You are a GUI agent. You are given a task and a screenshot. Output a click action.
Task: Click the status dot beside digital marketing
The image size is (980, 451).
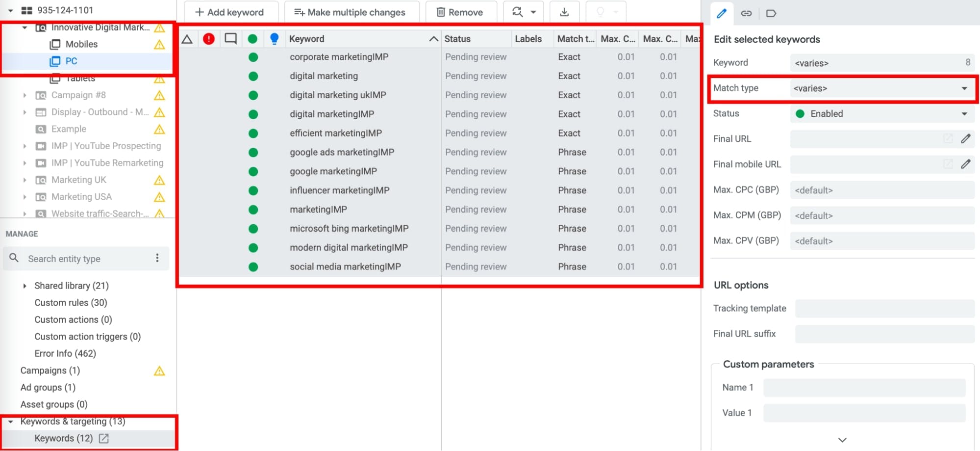tap(253, 76)
